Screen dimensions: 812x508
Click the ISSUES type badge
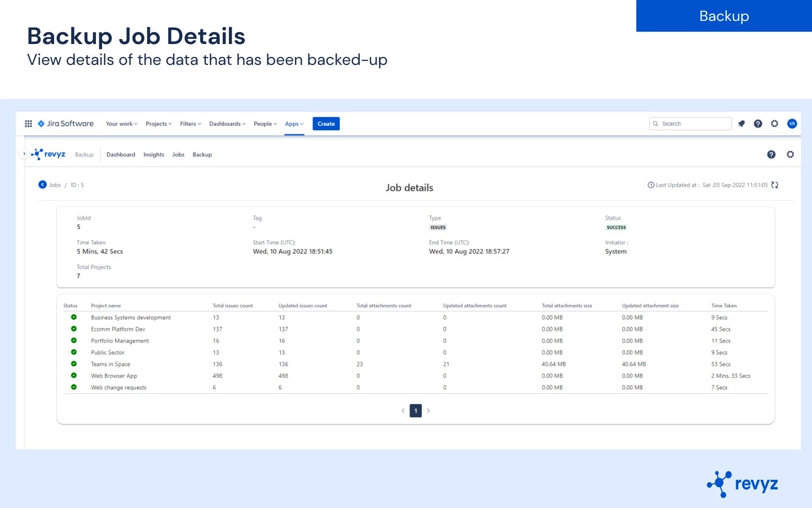(x=438, y=227)
